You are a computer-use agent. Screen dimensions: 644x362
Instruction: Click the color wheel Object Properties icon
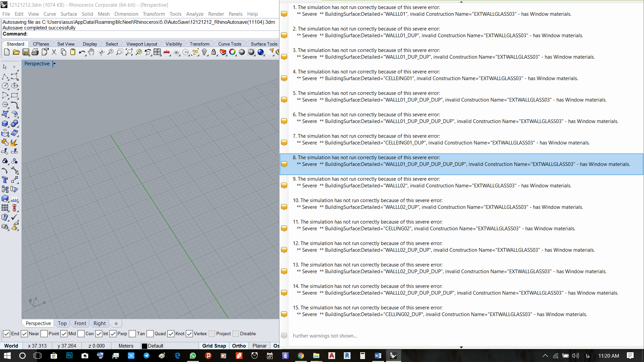click(232, 52)
